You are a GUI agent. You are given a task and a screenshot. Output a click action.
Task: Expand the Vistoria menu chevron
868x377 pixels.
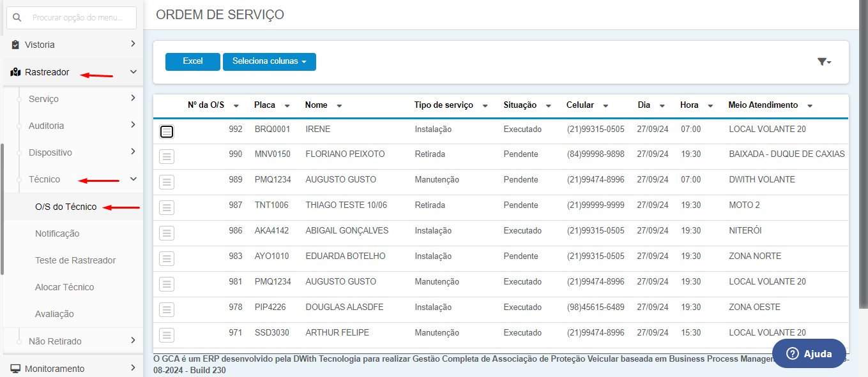pos(133,44)
